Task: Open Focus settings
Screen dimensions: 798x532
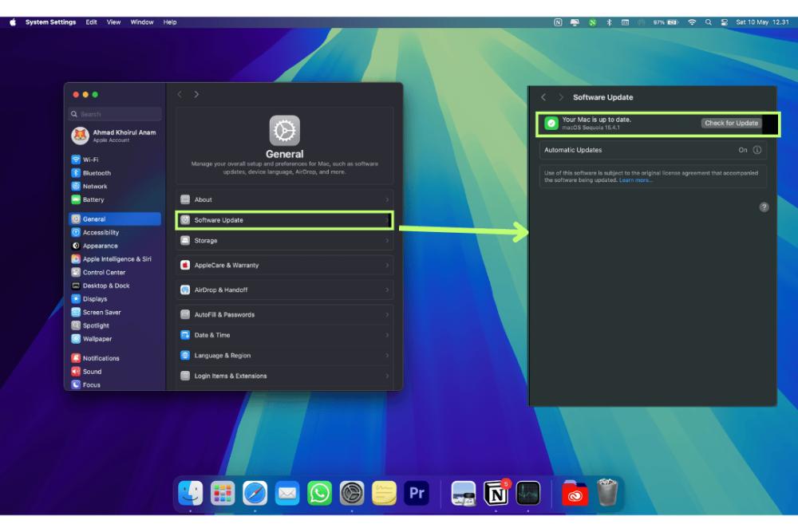Action: coord(114,384)
